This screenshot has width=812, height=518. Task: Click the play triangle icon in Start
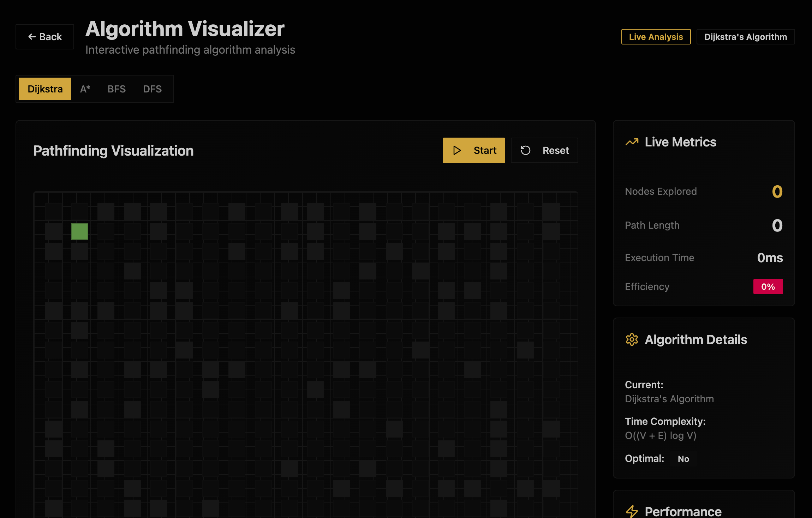pos(457,150)
